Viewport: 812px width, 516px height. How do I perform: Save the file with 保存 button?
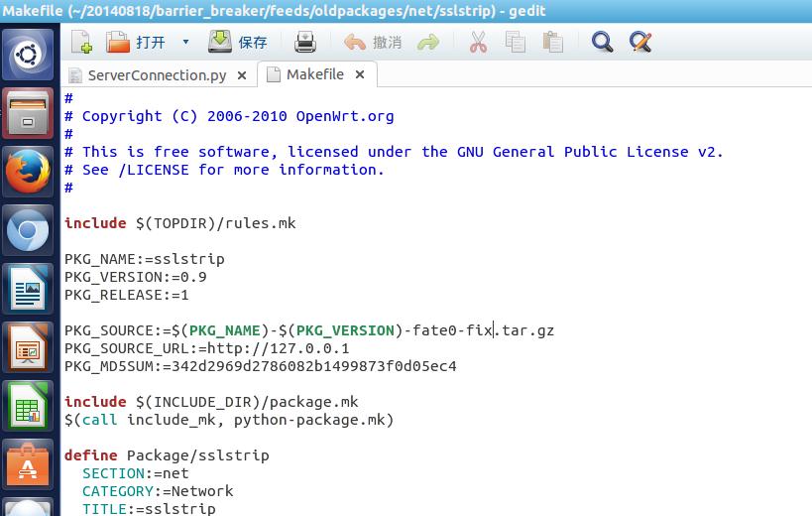[239, 42]
